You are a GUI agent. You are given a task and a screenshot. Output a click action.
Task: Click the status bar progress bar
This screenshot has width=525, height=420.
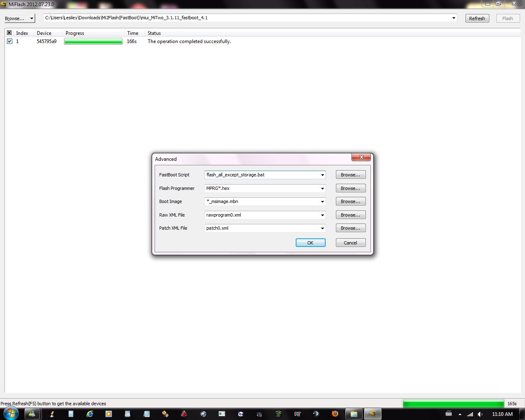click(x=454, y=404)
